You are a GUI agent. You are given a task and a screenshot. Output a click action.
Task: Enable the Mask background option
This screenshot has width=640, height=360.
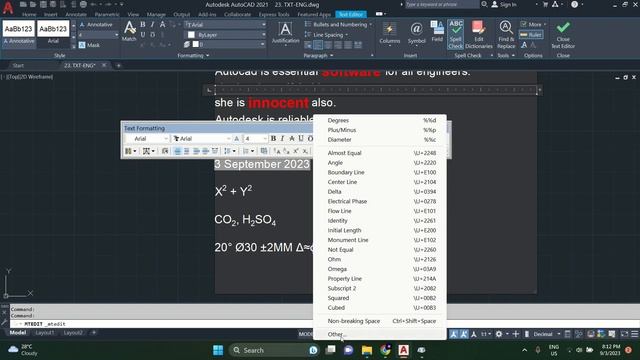[x=89, y=45]
